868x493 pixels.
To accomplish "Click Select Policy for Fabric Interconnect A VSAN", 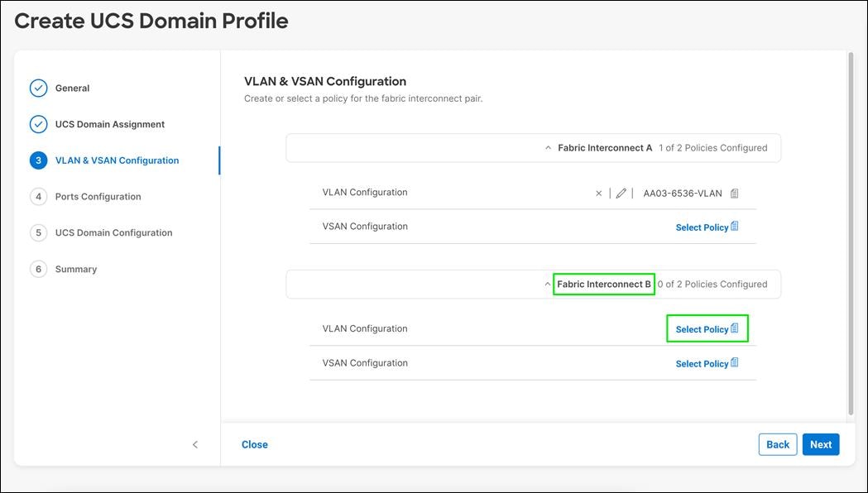I will pos(701,227).
